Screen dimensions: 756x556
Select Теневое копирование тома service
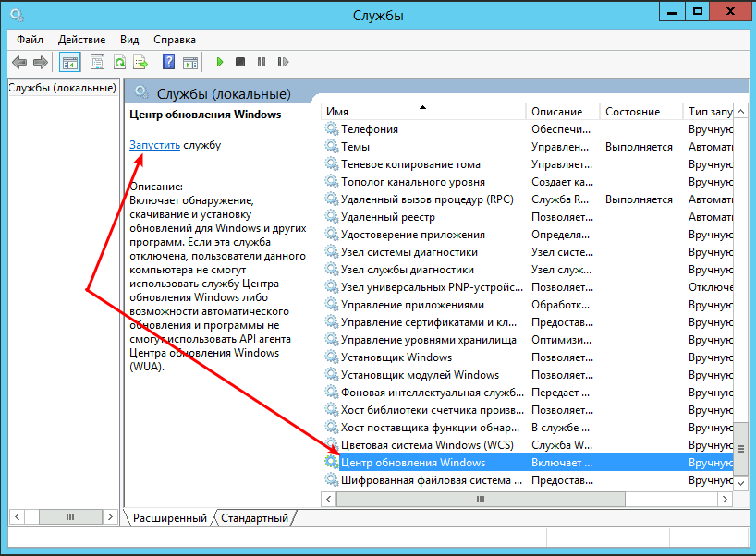tap(528, 164)
